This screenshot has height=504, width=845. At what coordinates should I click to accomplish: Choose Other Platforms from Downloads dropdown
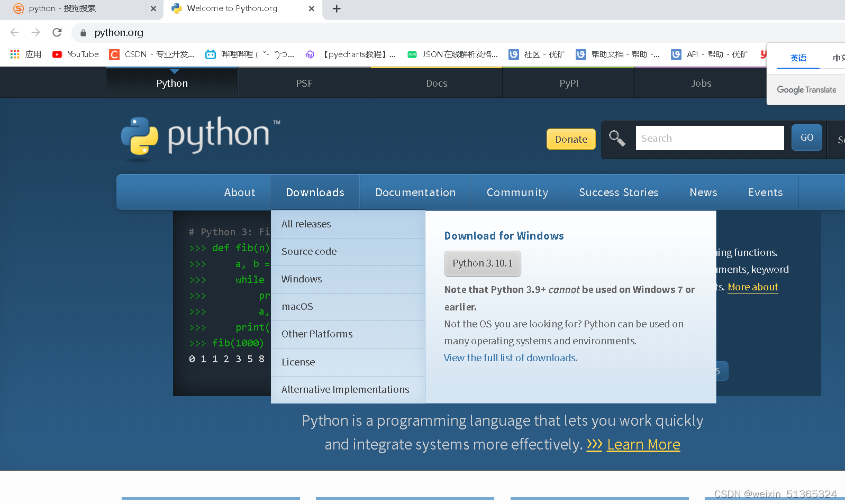point(348,334)
